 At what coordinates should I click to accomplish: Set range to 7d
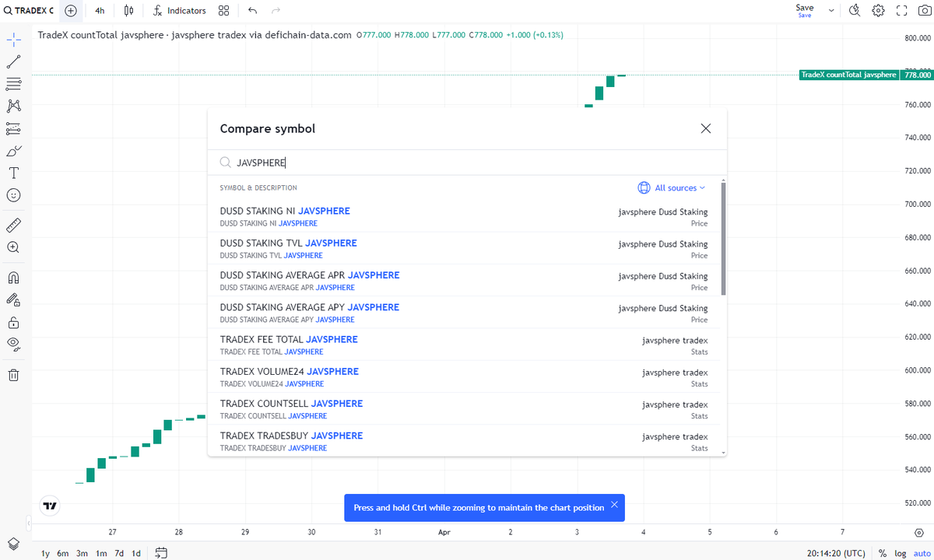[x=119, y=553]
